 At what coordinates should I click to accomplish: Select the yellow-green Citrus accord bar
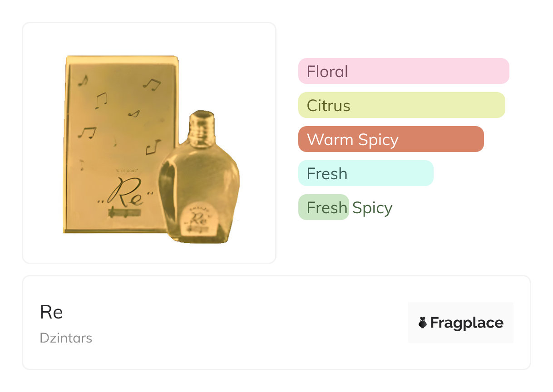pos(401,105)
